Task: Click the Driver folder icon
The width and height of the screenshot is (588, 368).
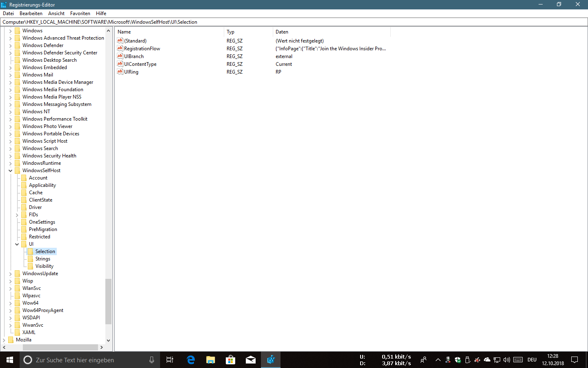Action: 24,207
